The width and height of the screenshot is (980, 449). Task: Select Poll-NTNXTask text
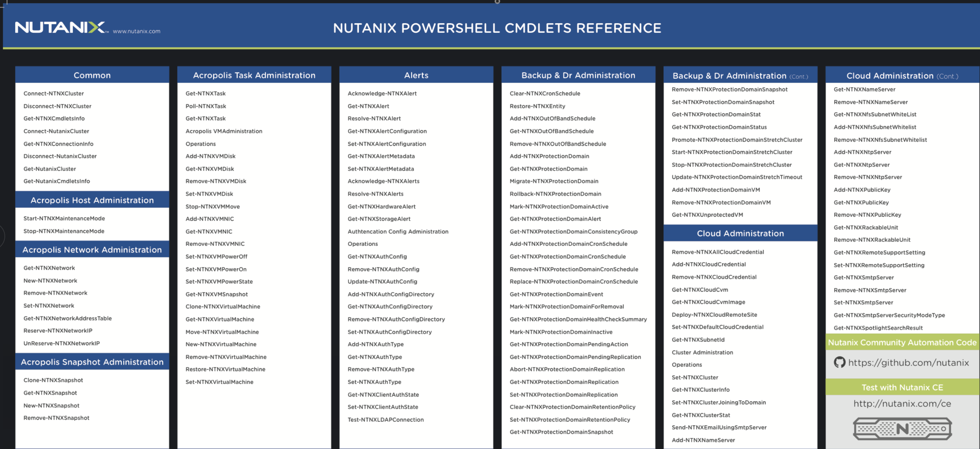coord(206,106)
